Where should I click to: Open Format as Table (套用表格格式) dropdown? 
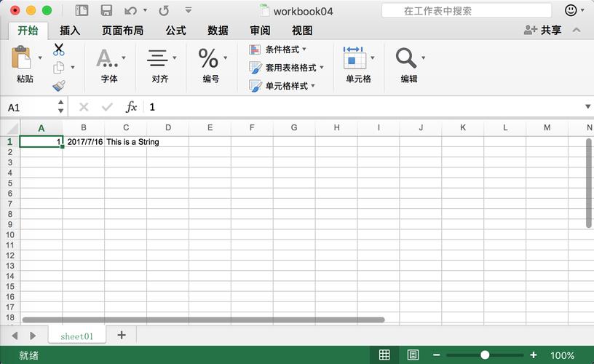tap(286, 68)
